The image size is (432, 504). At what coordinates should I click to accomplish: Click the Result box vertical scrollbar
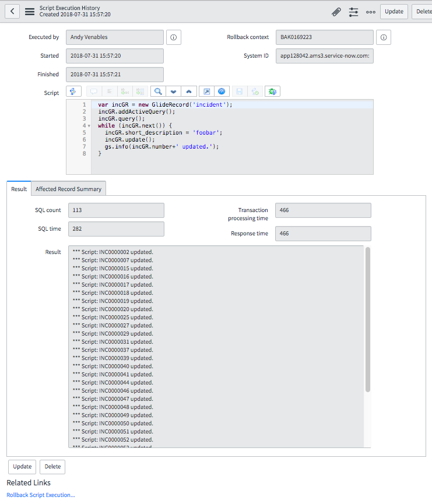[x=368, y=319]
